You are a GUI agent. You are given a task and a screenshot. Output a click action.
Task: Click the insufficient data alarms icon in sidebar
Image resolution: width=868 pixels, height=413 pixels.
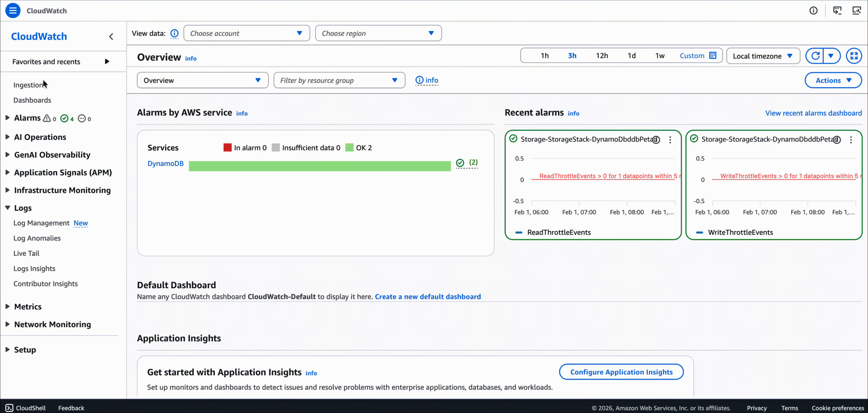[82, 118]
